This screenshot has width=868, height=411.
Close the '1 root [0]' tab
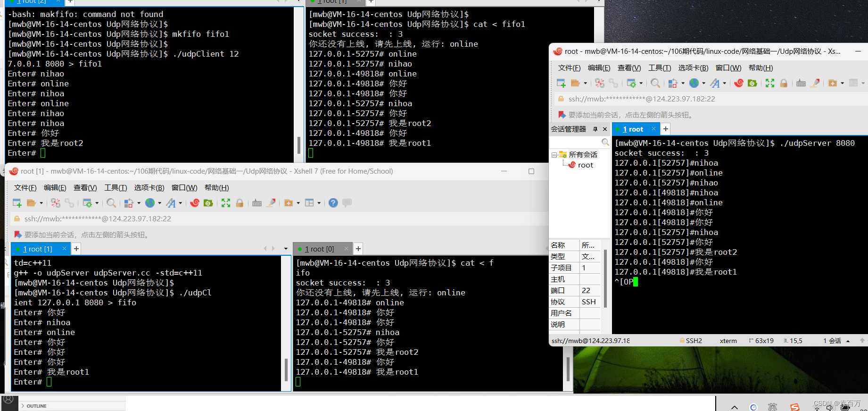click(347, 248)
